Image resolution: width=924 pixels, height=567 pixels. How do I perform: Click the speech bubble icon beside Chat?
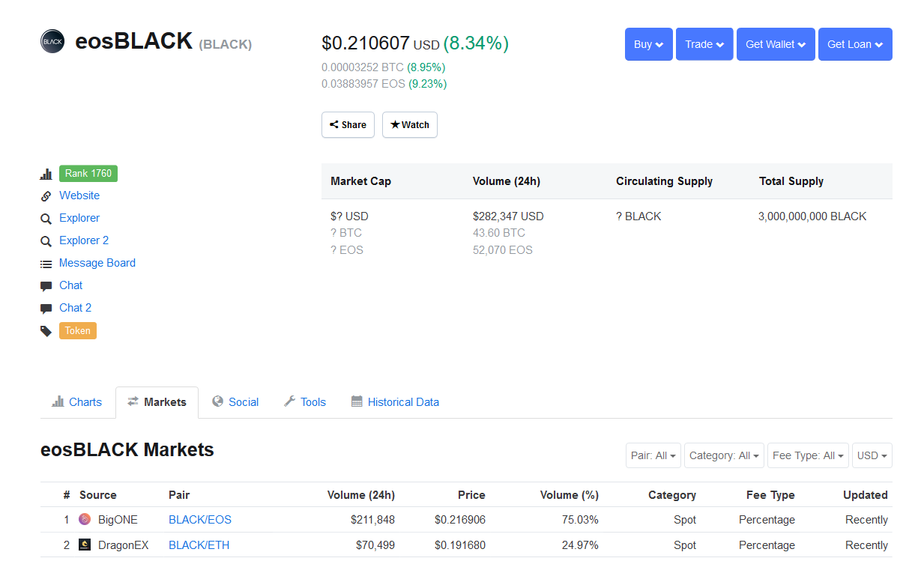pos(46,286)
